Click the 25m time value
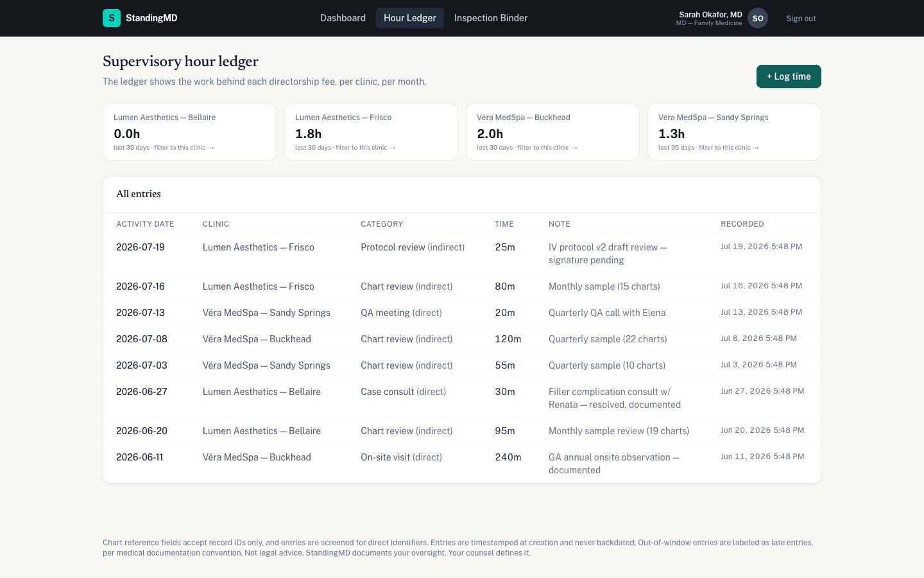The image size is (924, 578). pyautogui.click(x=505, y=247)
